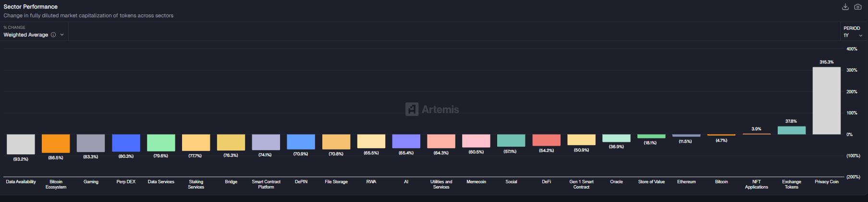This screenshot has height=202, width=868.
Task: Click the Memecoin axis label
Action: pyautogui.click(x=476, y=182)
